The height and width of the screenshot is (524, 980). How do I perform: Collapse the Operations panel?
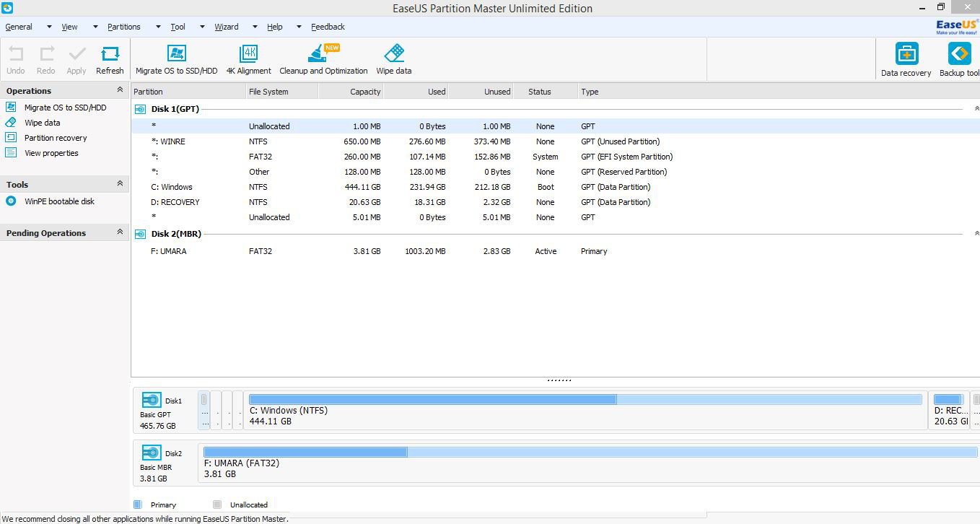120,90
